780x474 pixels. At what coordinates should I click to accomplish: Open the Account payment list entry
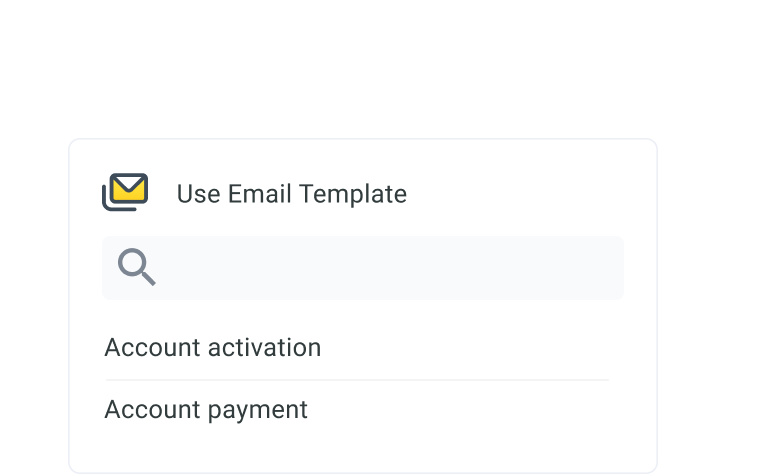pyautogui.click(x=206, y=410)
